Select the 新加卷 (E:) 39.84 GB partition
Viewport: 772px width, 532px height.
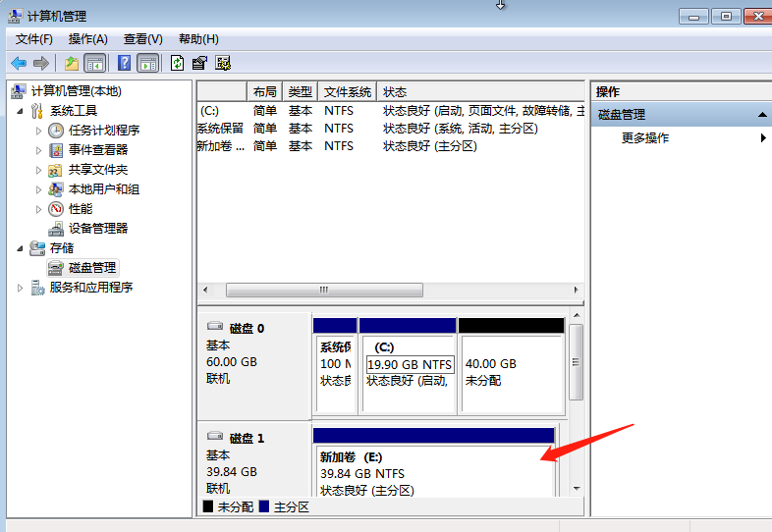434,462
